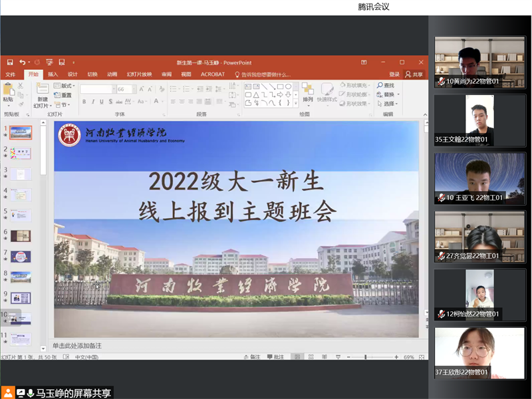
Task: Click the Undo arrow icon
Action: [x=23, y=63]
